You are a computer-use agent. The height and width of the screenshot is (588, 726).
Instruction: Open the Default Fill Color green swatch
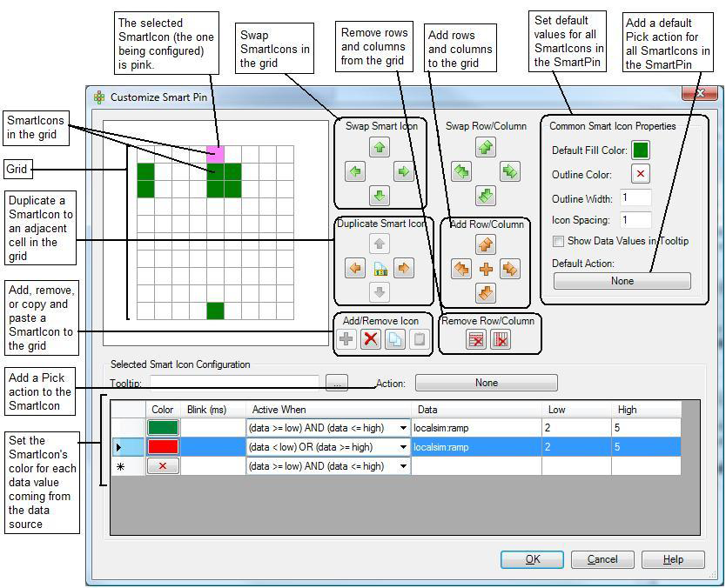pos(640,150)
